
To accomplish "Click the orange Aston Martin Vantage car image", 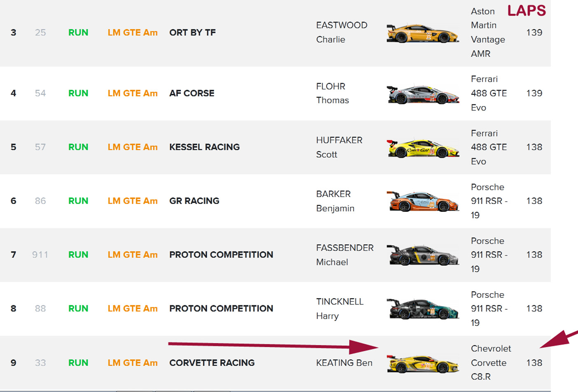I will tap(422, 33).
